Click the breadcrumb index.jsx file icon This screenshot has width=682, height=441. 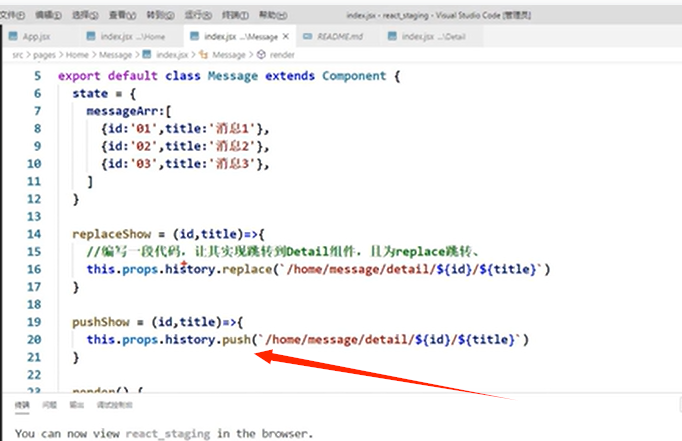click(x=147, y=55)
